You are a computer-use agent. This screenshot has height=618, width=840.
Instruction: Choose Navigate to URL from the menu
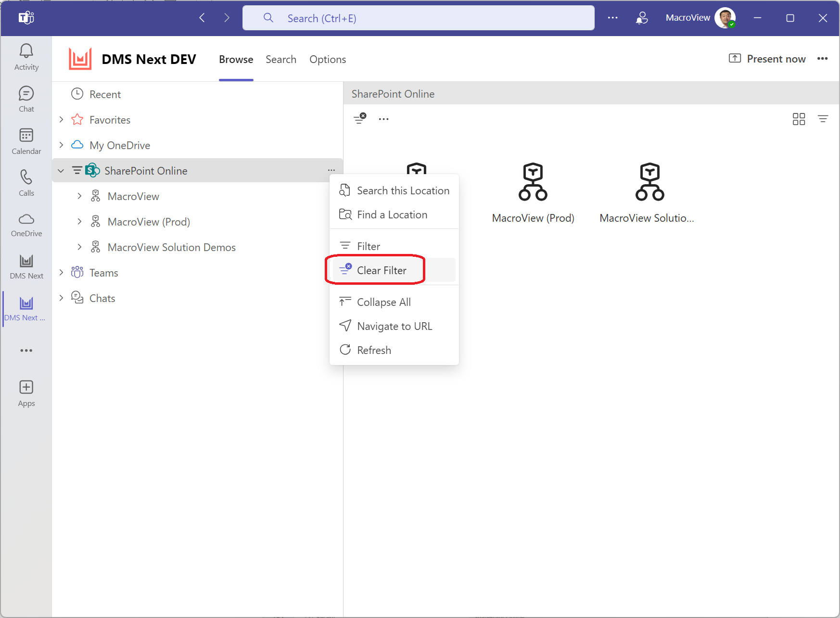[394, 326]
